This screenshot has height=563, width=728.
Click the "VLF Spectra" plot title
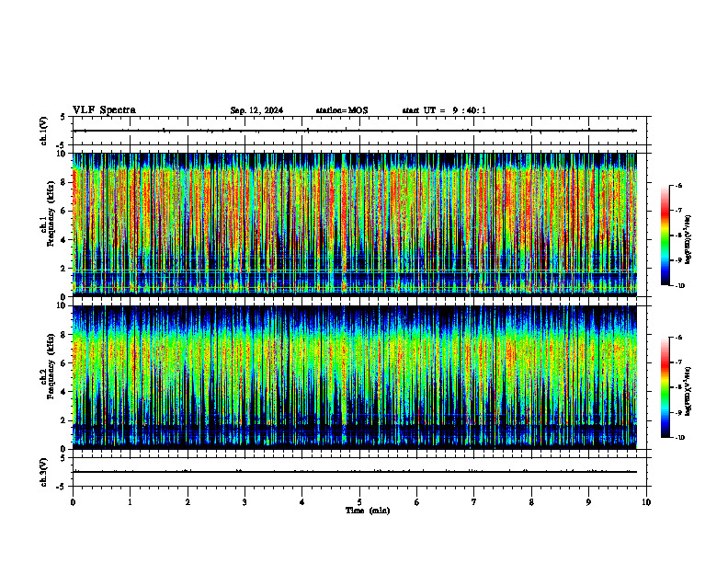click(x=104, y=110)
